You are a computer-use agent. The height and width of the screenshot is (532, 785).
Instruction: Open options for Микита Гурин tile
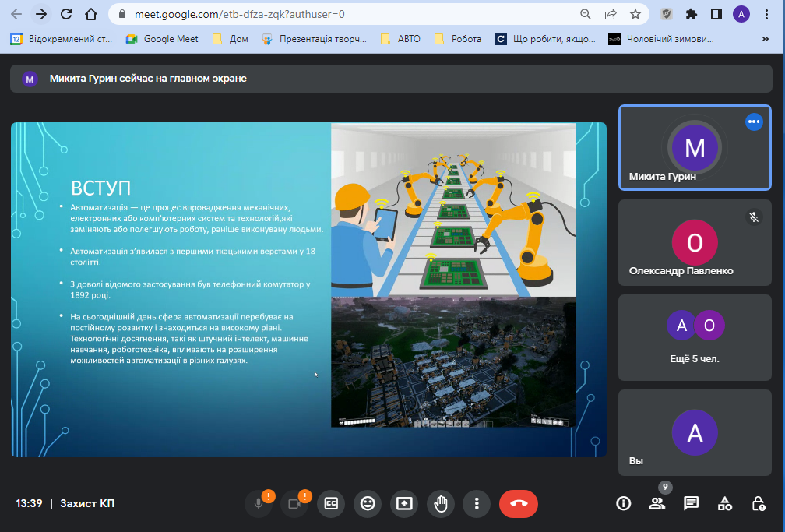pos(753,122)
